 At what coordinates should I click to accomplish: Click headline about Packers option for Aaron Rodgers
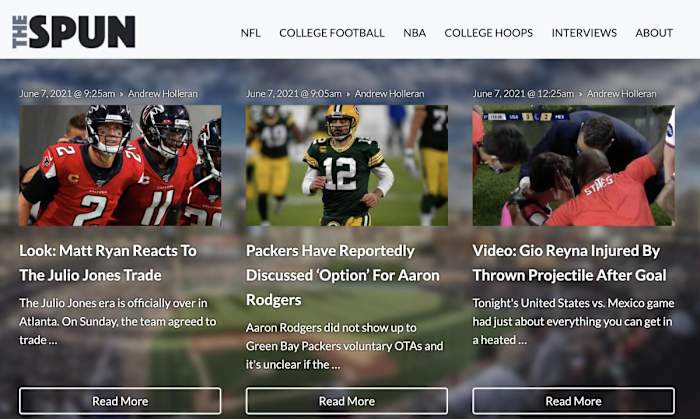pyautogui.click(x=330, y=274)
